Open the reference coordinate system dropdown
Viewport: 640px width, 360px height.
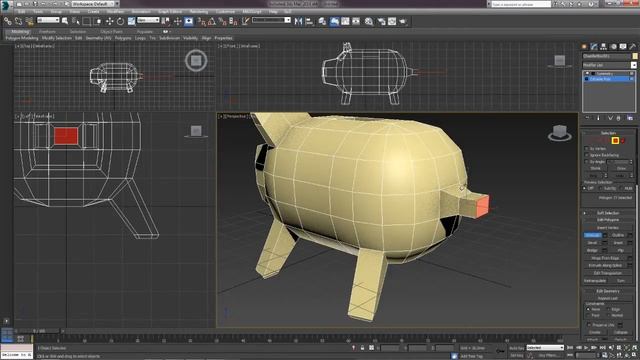(148, 20)
